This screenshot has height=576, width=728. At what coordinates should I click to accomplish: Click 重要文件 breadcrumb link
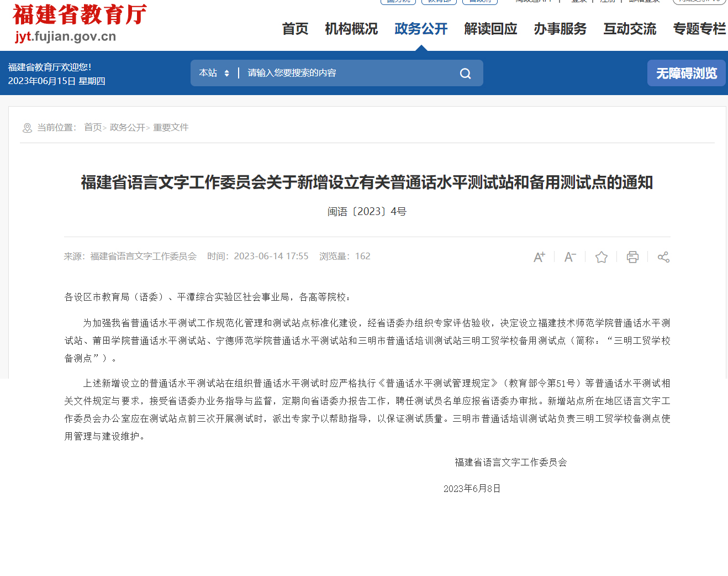(171, 128)
